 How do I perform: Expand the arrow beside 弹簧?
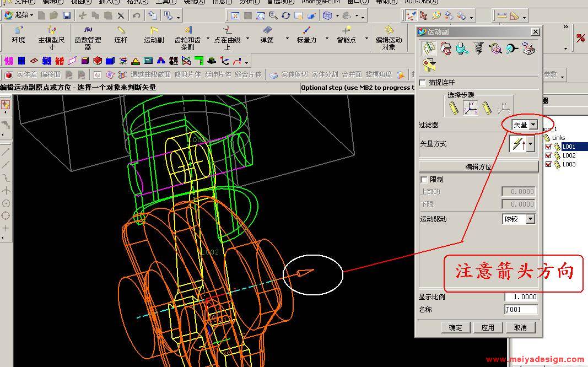[x=287, y=39]
